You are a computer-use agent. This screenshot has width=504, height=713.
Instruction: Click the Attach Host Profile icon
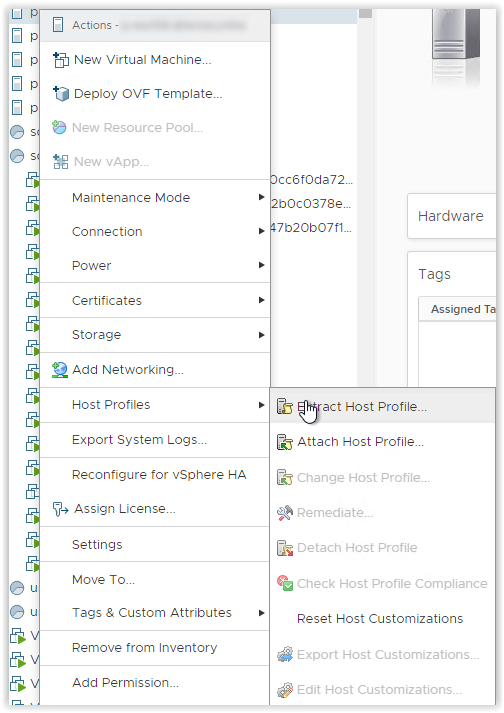285,442
